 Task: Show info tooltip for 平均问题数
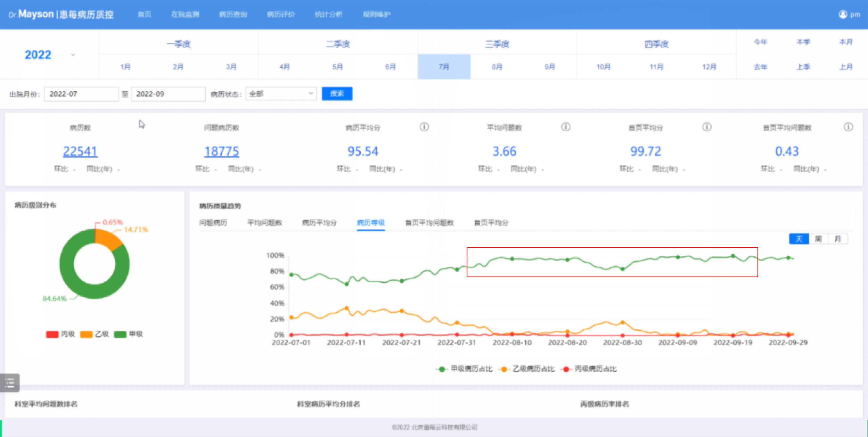tap(566, 127)
